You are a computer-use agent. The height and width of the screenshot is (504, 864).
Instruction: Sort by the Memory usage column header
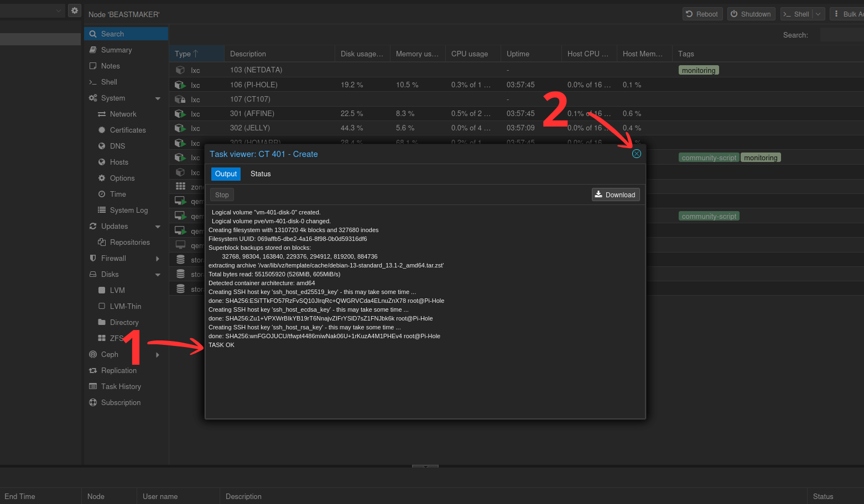point(418,54)
